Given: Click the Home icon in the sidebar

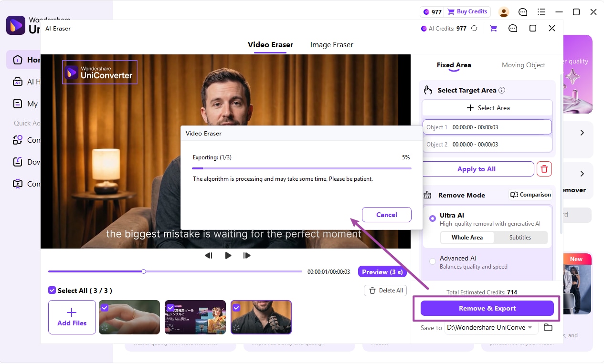Looking at the screenshot, I should pos(18,60).
